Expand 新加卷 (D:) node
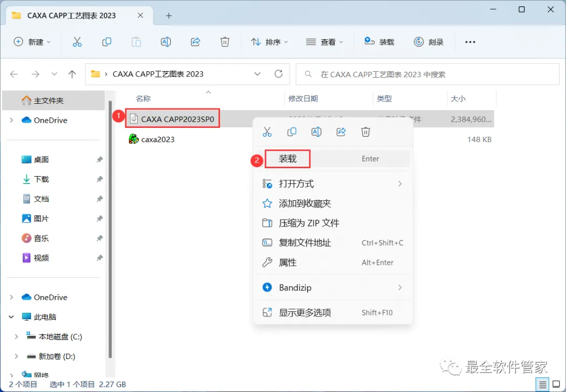 click(x=16, y=356)
